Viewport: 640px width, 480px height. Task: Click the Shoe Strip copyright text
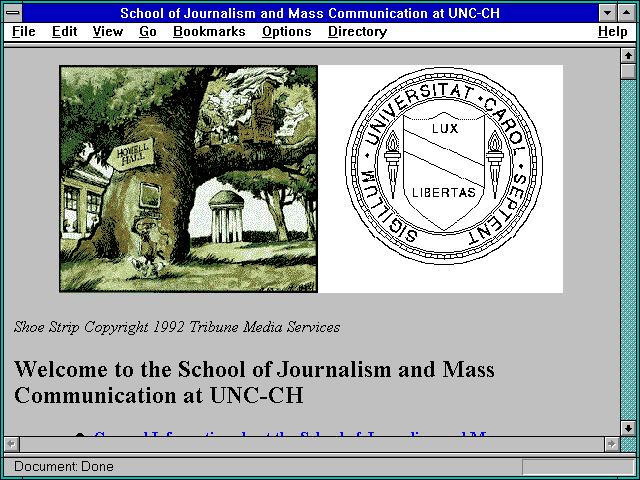[177, 327]
